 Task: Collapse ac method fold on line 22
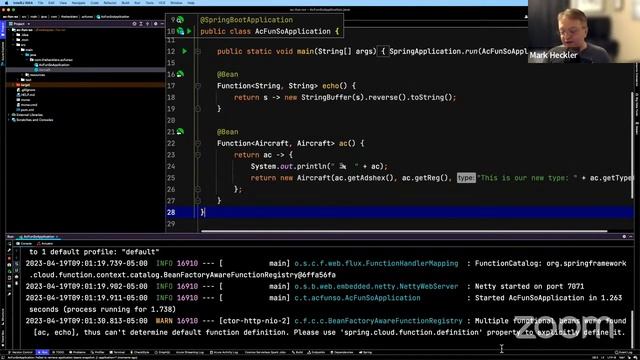(x=198, y=143)
